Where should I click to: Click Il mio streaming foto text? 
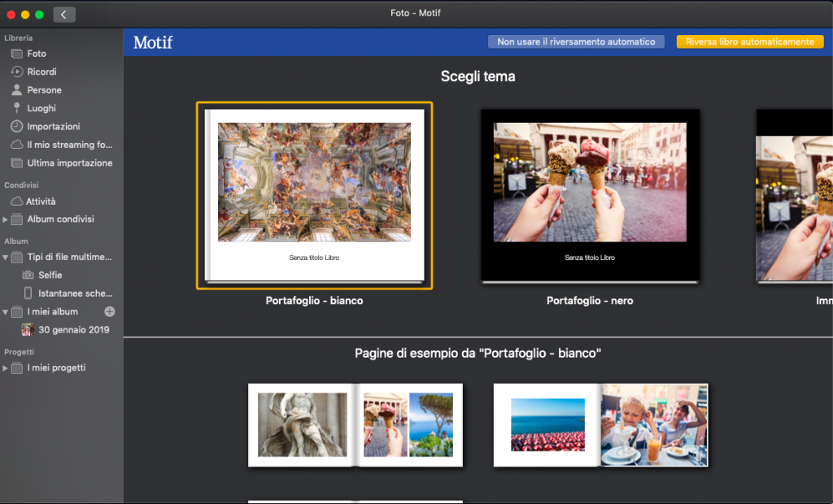click(x=70, y=145)
